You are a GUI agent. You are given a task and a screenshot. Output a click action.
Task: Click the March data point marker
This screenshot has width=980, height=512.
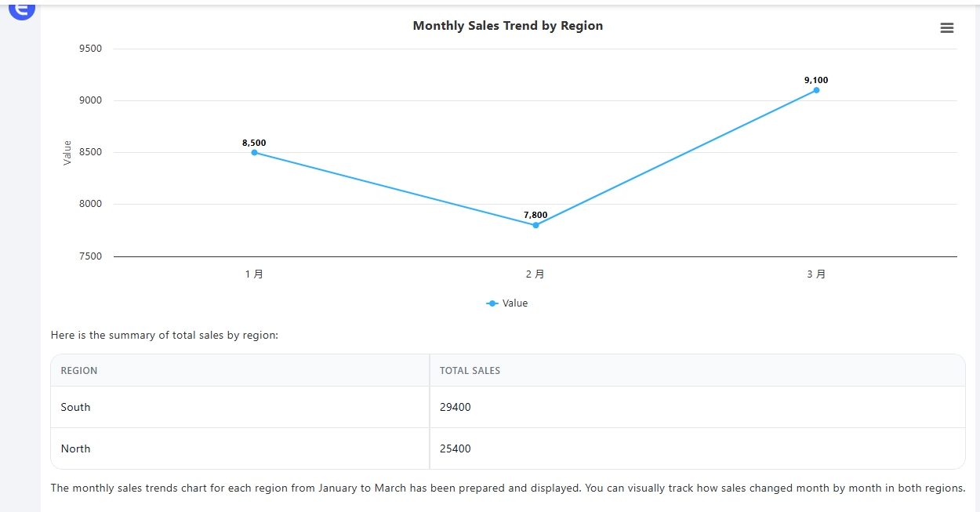click(816, 90)
